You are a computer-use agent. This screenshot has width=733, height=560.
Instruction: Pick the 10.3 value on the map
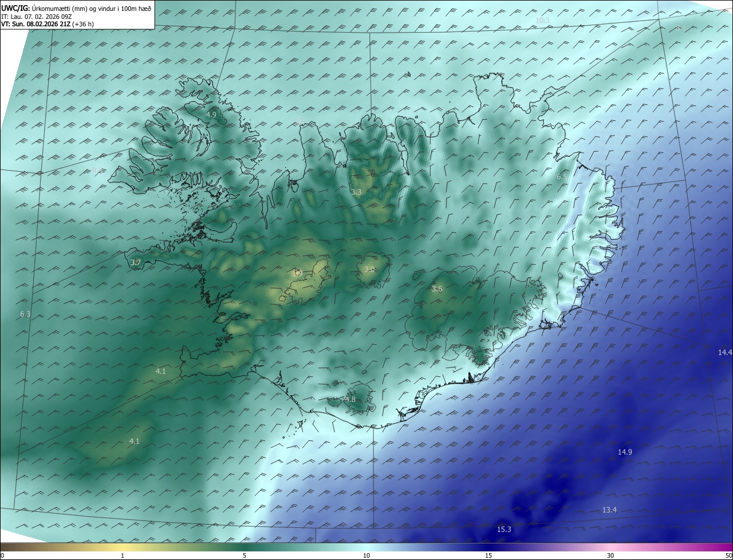click(542, 21)
